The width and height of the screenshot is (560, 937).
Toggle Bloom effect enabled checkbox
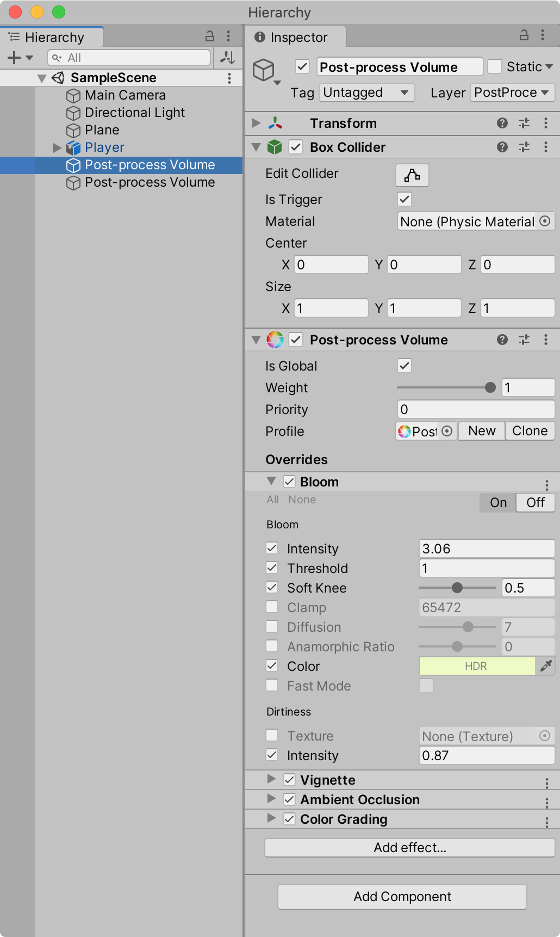pos(289,482)
